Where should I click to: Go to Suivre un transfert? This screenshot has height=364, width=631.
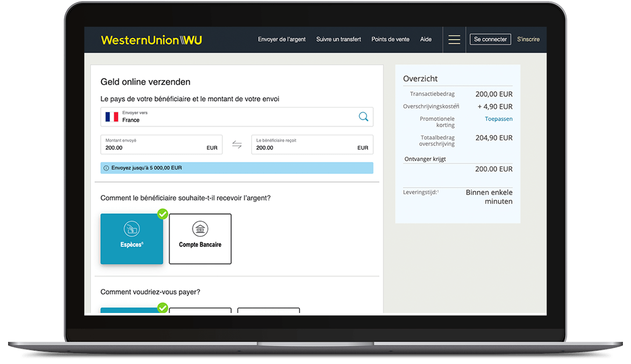[x=339, y=40]
